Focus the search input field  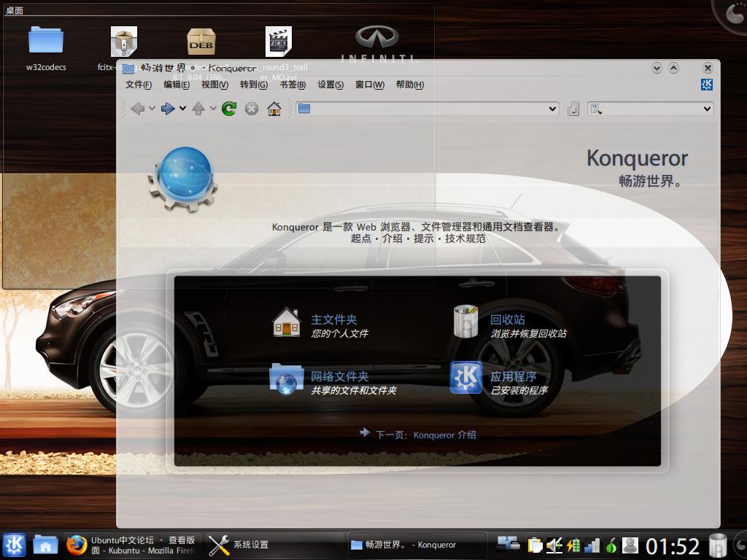(651, 109)
